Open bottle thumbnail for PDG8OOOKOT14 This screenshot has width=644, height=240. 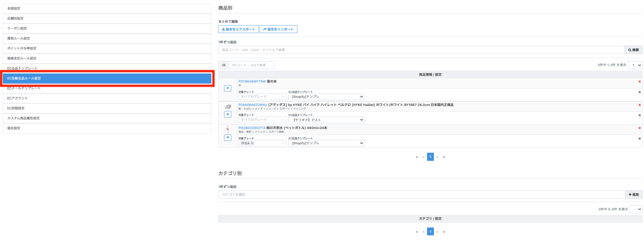228,129
